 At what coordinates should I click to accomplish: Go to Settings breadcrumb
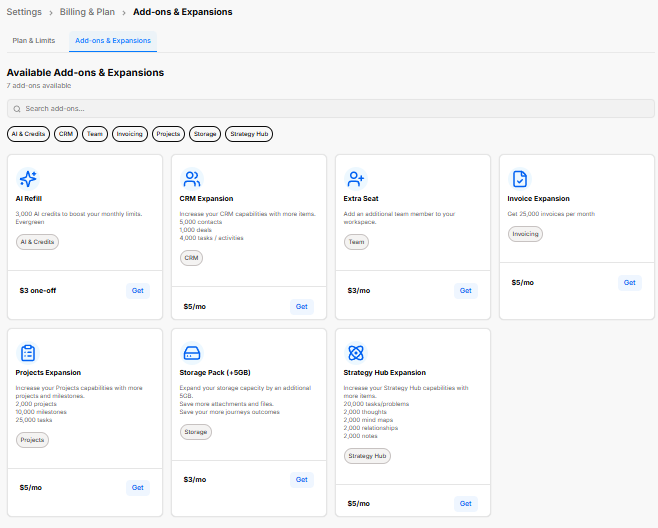click(x=24, y=12)
